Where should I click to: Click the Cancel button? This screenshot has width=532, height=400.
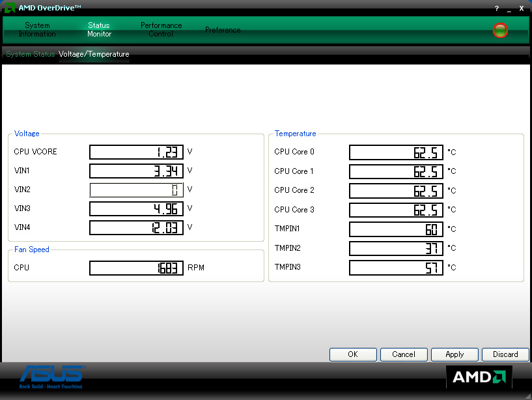tap(404, 354)
